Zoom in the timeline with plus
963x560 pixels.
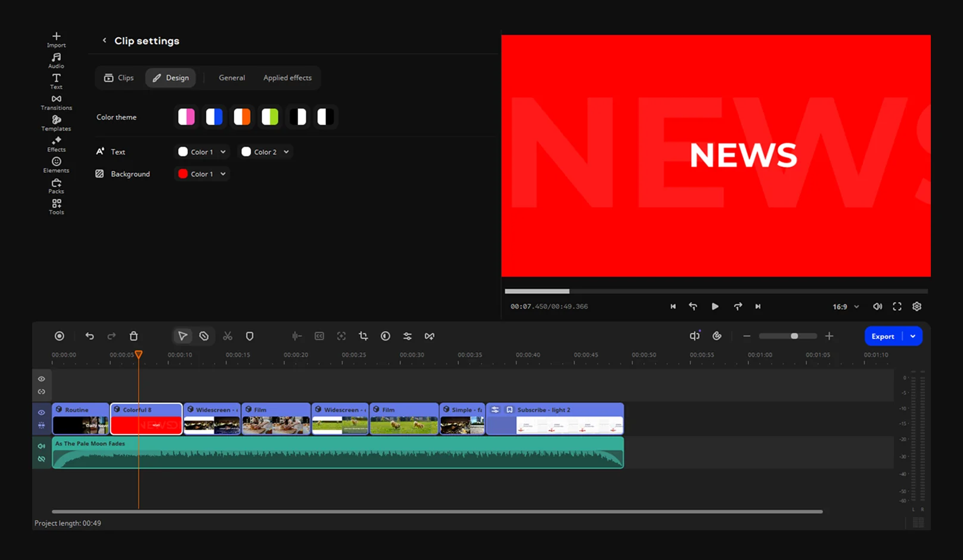coord(829,336)
